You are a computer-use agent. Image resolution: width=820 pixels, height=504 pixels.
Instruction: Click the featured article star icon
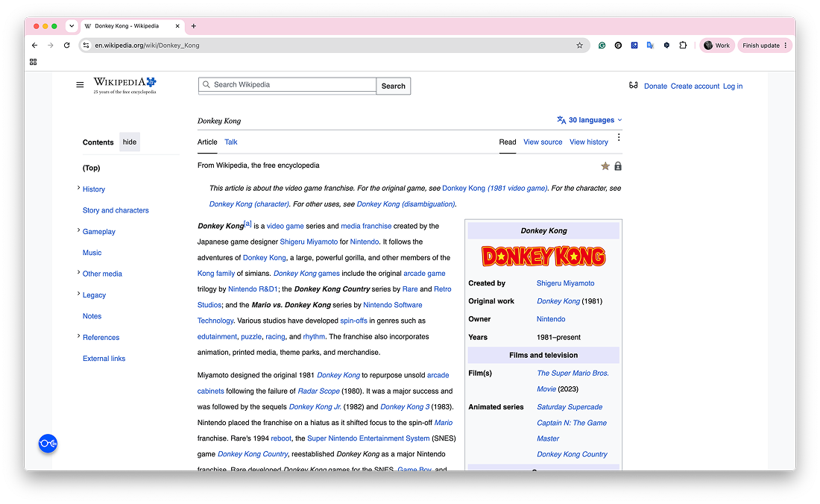(605, 166)
